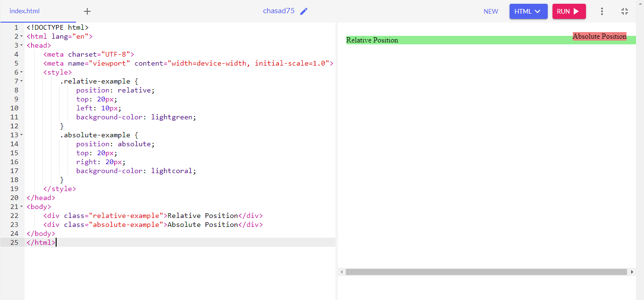
Task: Switch to the index.html tab
Action: tap(25, 11)
